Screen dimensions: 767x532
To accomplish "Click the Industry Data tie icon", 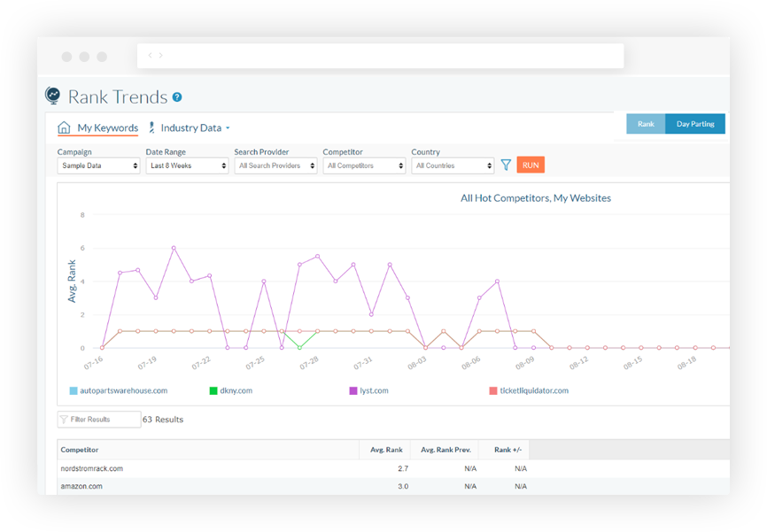I will pos(151,127).
